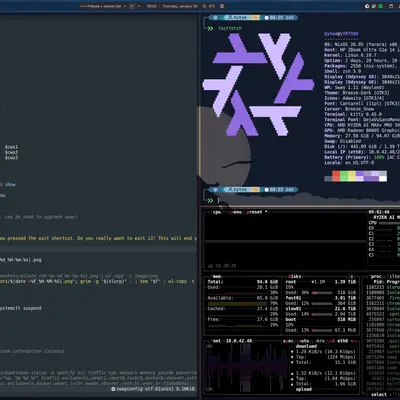Screen dimensions: 400x400
Task: Click the terminal cursor at the empty prompt
Action: tap(218, 200)
